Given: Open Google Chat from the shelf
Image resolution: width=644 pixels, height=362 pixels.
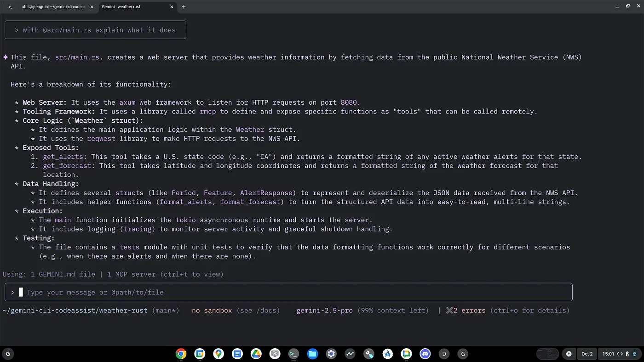Looking at the screenshot, I should (406, 354).
